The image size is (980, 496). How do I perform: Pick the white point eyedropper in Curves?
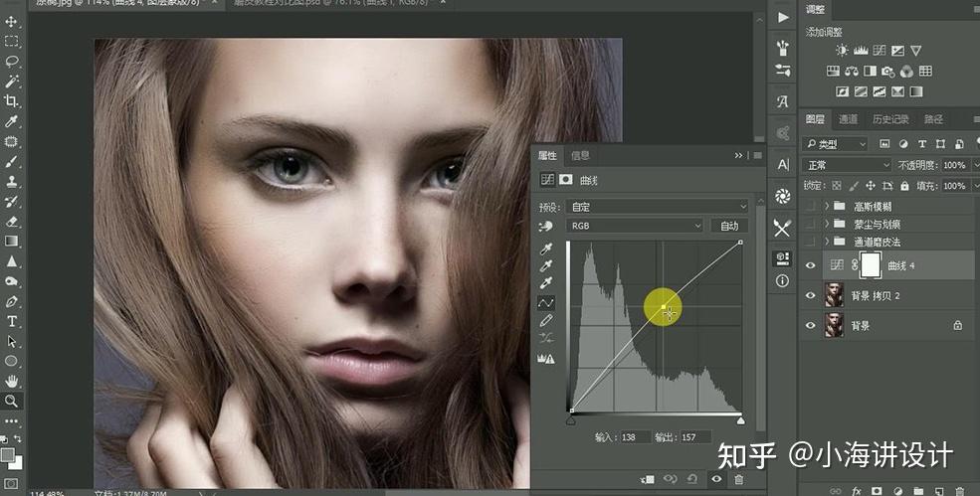click(546, 283)
